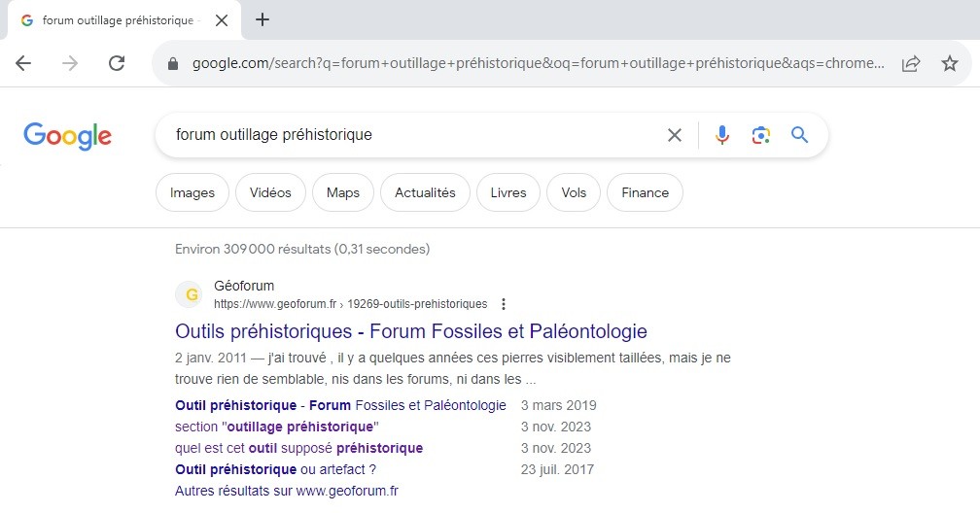The image size is (980, 513).
Task: Filter results by Images
Action: pos(192,192)
